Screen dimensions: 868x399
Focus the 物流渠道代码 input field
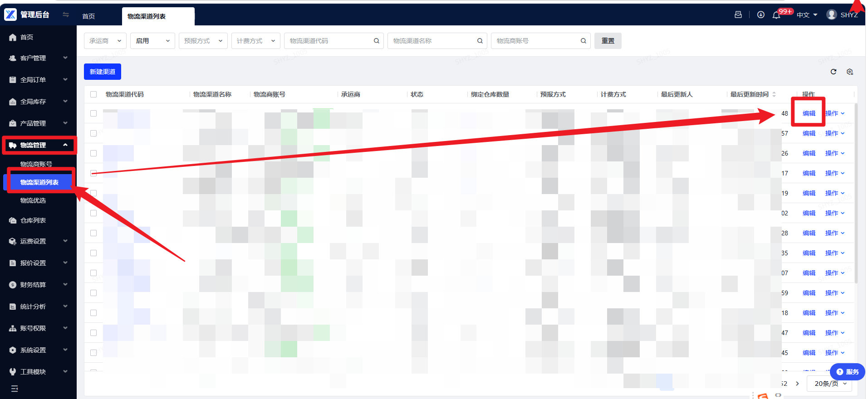click(x=334, y=41)
